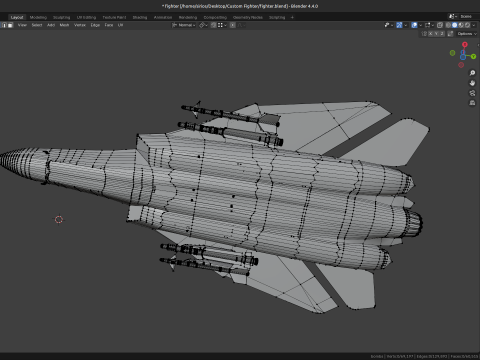Toggle X axis mesh mirror
Image resolution: width=480 pixels, height=360 pixels.
coord(430,34)
